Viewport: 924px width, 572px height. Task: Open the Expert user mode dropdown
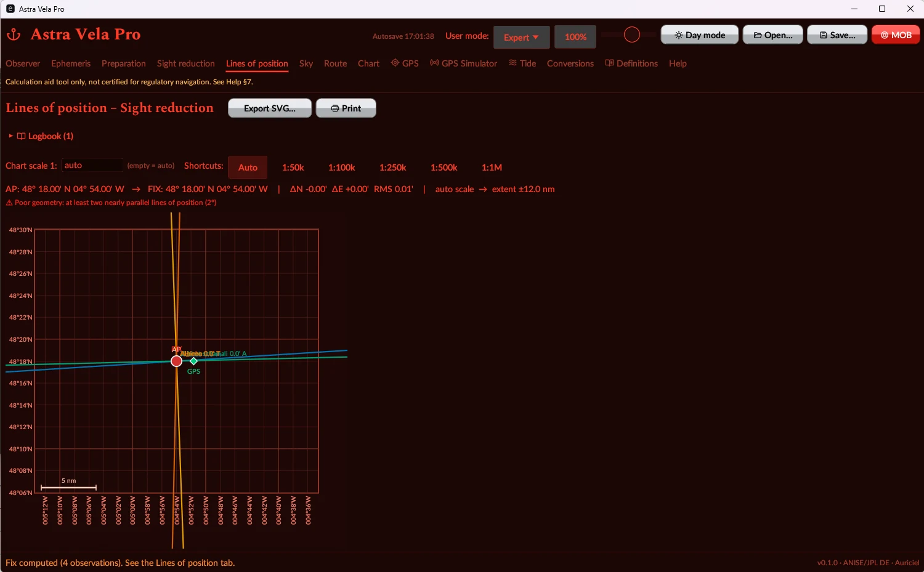click(521, 37)
